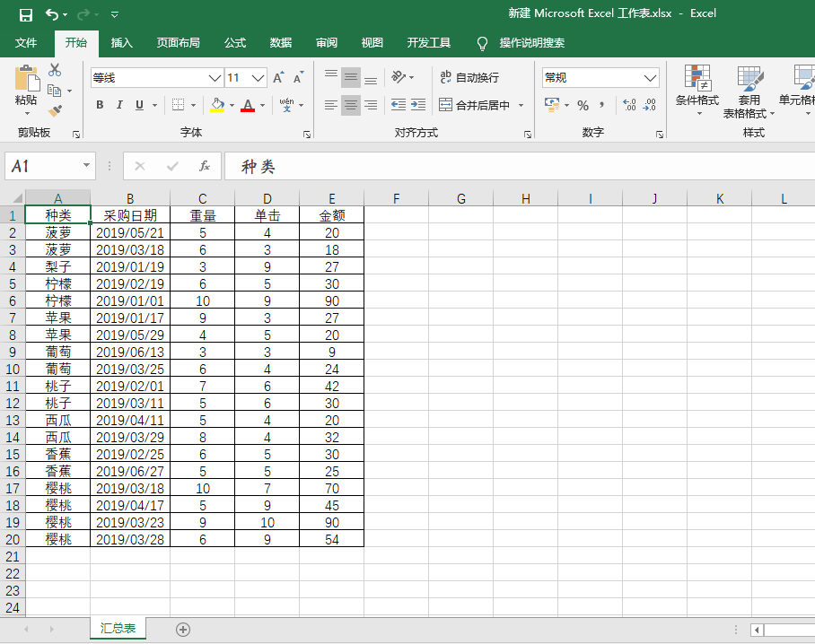The width and height of the screenshot is (815, 644).
Task: Apply percent style with % icon
Action: pos(583,106)
